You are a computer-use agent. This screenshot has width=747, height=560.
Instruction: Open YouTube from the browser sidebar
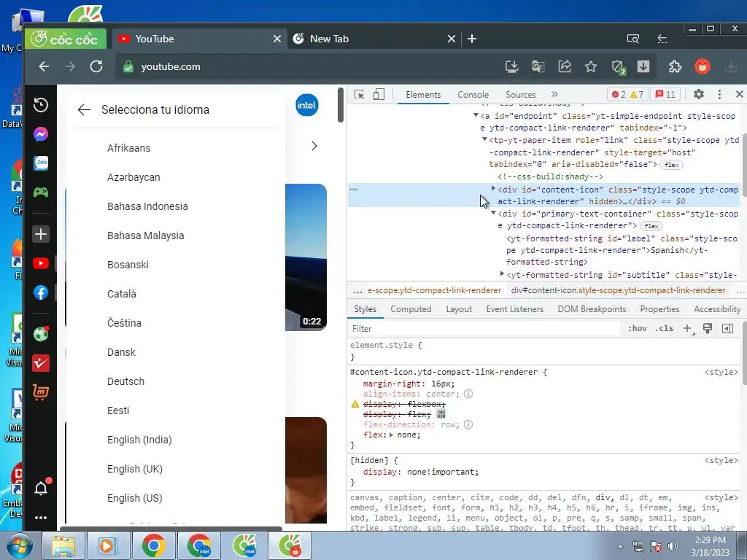(41, 263)
